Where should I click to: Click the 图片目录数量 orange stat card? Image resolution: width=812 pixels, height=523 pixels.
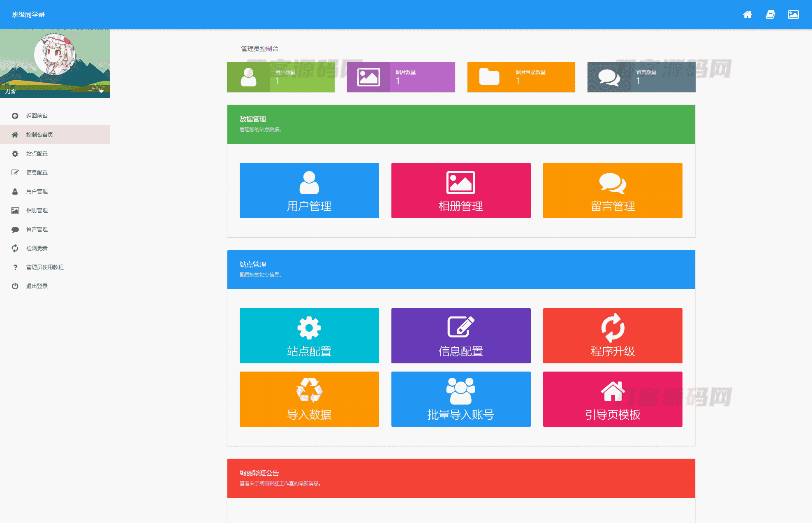pos(521,77)
